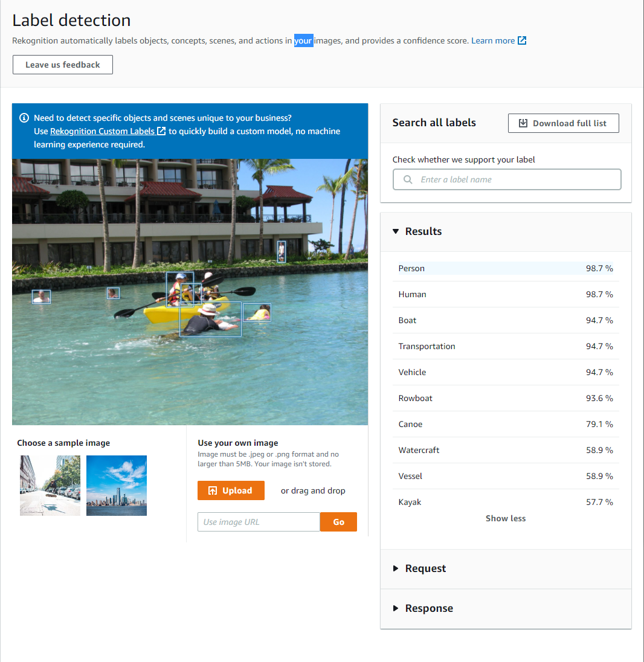
Task: Select the Watercraft result row
Action: coord(506,450)
